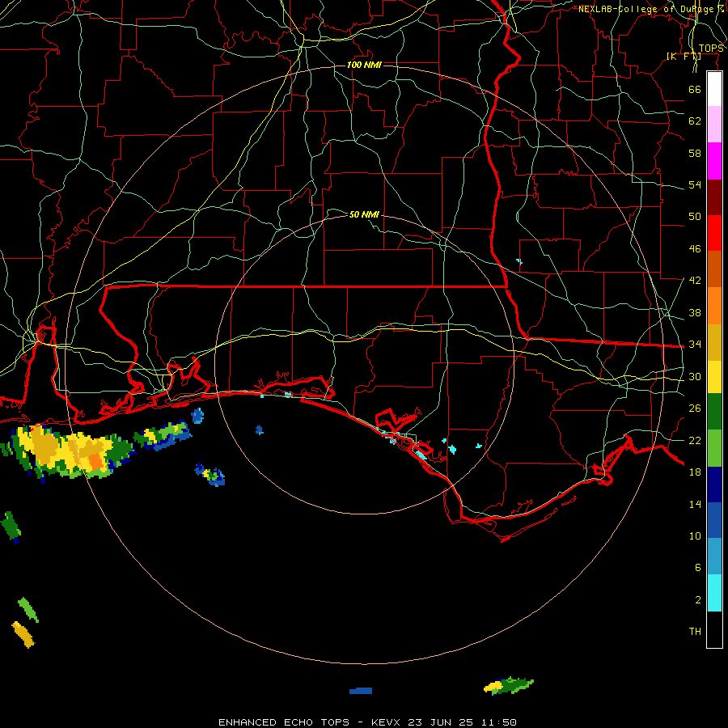The image size is (728, 728).
Task: Click the light green echo at lower left
Action: (28, 610)
